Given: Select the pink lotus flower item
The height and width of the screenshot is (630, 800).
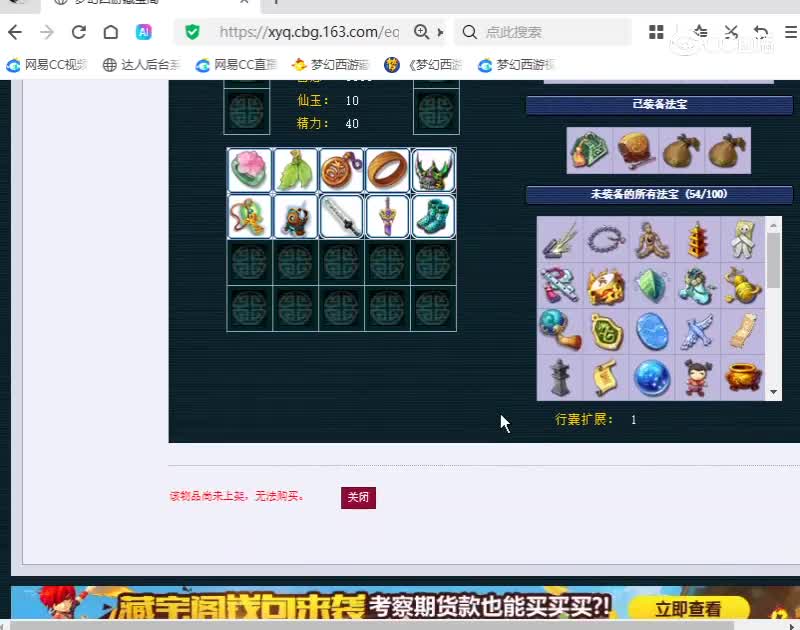Looking at the screenshot, I should point(249,170).
